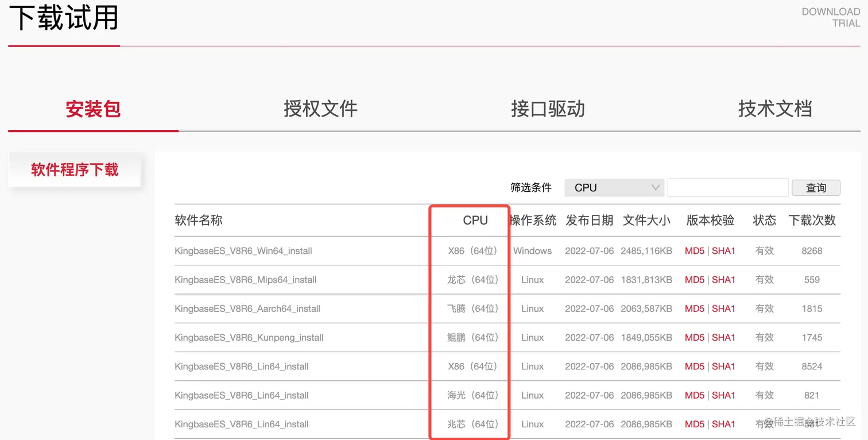Click the 查询 search button

[816, 188]
